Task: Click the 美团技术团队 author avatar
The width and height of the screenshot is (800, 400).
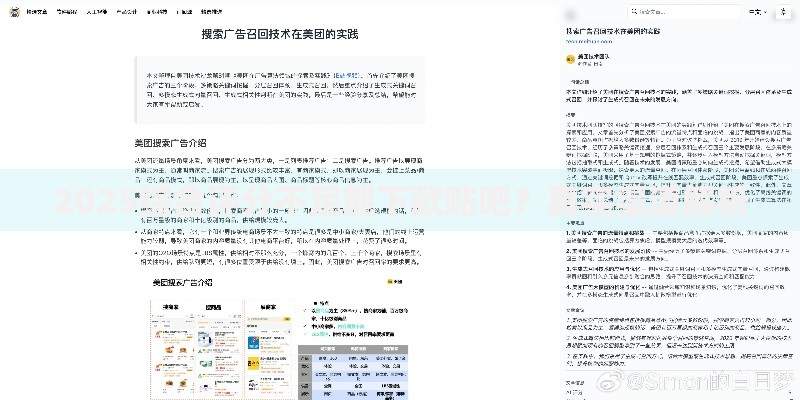Action: tap(570, 60)
